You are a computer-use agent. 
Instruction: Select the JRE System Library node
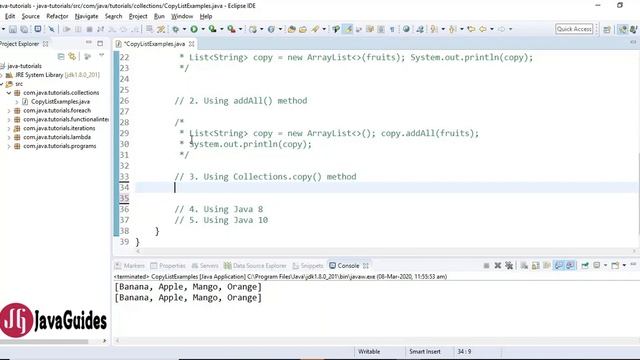(x=57, y=75)
